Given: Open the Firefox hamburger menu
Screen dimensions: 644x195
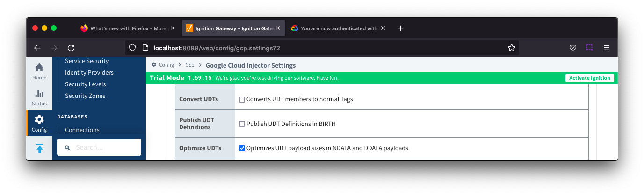Looking at the screenshot, I should [x=607, y=48].
